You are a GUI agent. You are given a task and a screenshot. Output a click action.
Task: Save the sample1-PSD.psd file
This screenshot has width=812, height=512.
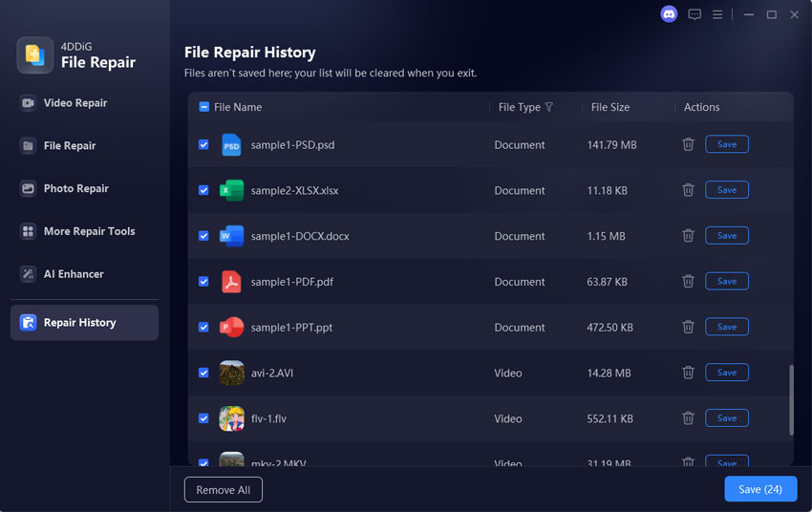(727, 144)
